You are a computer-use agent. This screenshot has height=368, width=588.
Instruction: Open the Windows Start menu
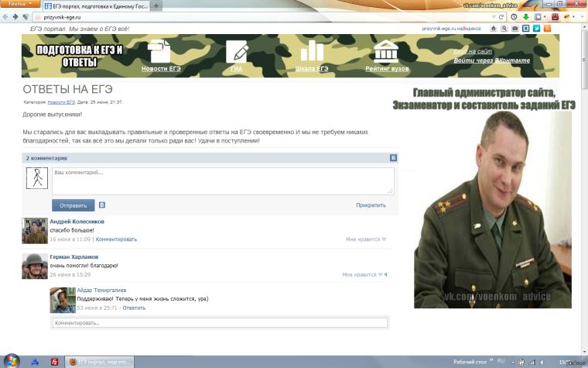pyautogui.click(x=9, y=362)
